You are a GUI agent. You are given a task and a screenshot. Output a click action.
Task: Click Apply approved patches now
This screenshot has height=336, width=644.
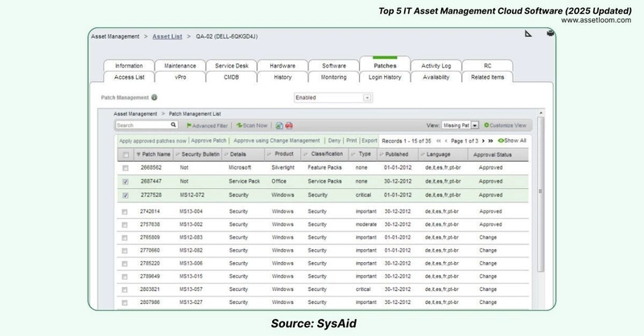coord(153,141)
